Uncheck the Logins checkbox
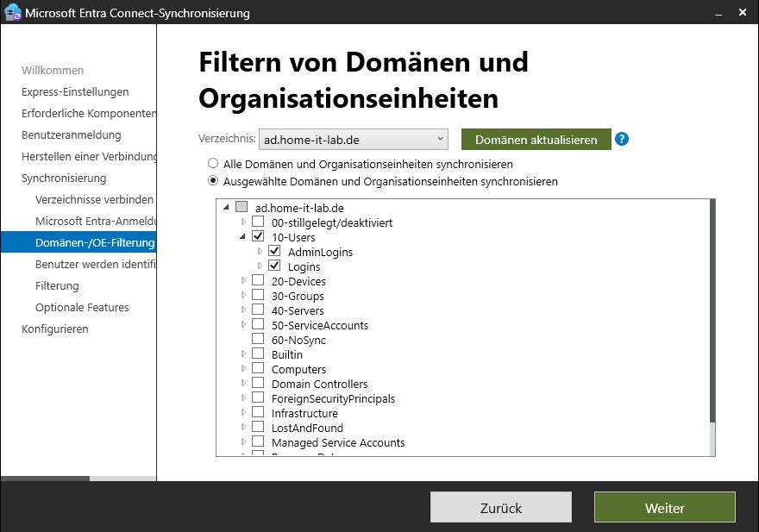 coord(274,266)
